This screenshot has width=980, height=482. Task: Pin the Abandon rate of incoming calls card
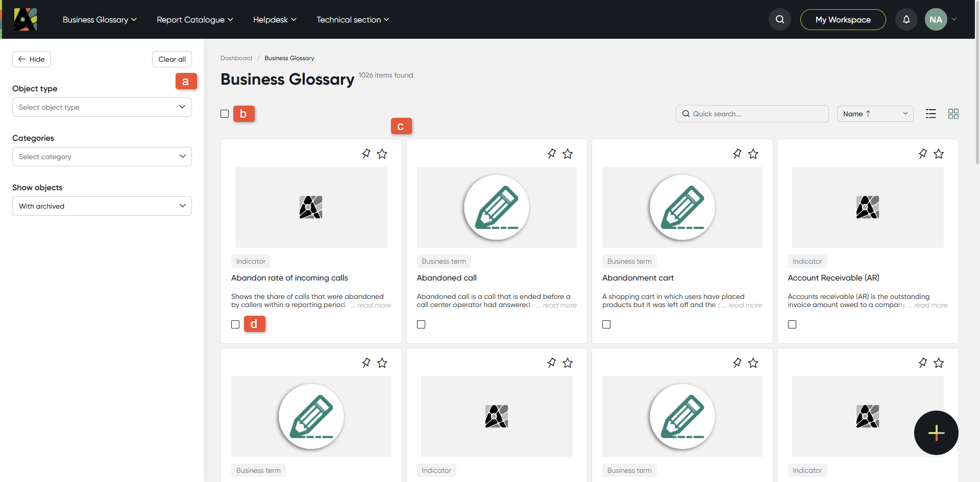point(366,154)
